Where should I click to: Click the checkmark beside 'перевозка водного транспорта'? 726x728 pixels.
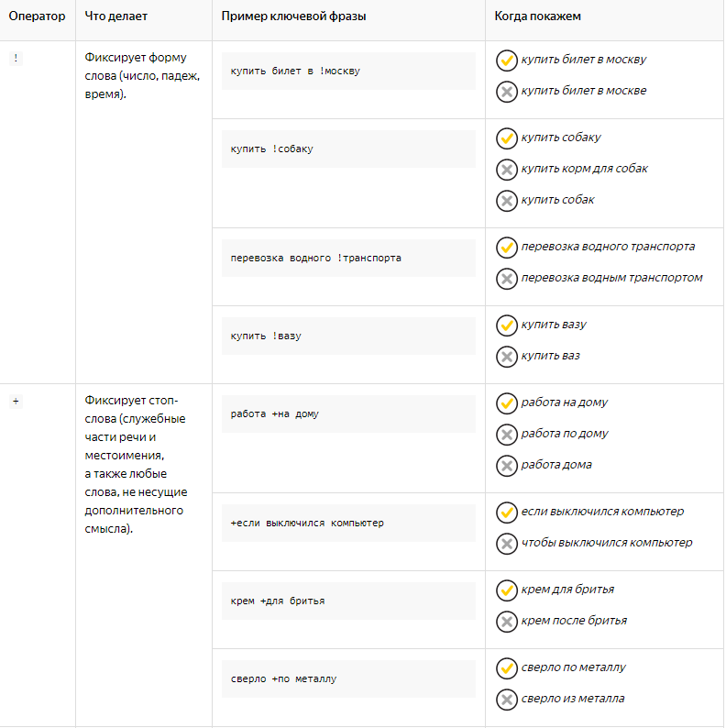point(506,248)
